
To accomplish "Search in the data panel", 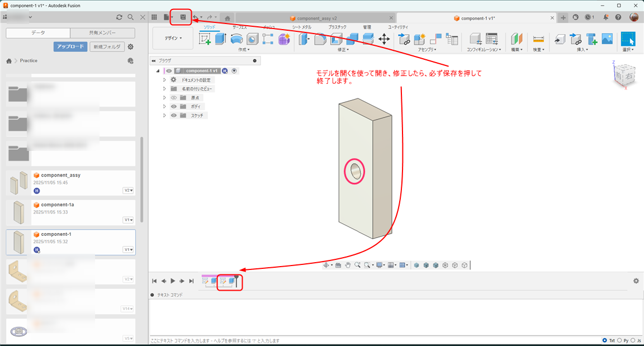I will 131,17.
